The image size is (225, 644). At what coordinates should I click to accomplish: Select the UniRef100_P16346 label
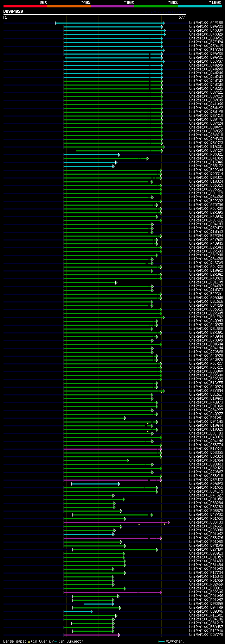coord(206,162)
